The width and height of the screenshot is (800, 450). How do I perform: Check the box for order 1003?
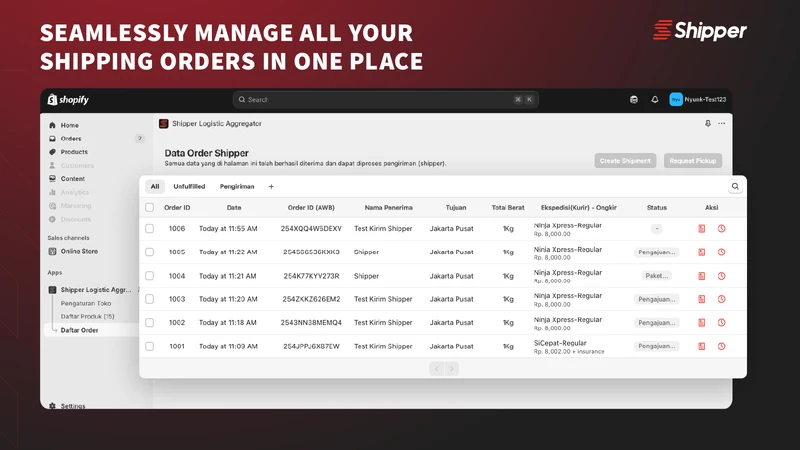(149, 299)
